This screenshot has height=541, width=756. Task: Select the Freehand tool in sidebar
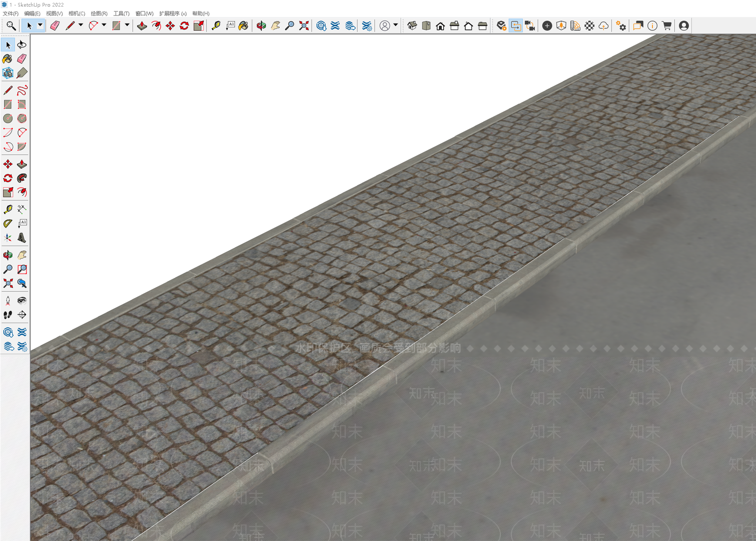22,90
